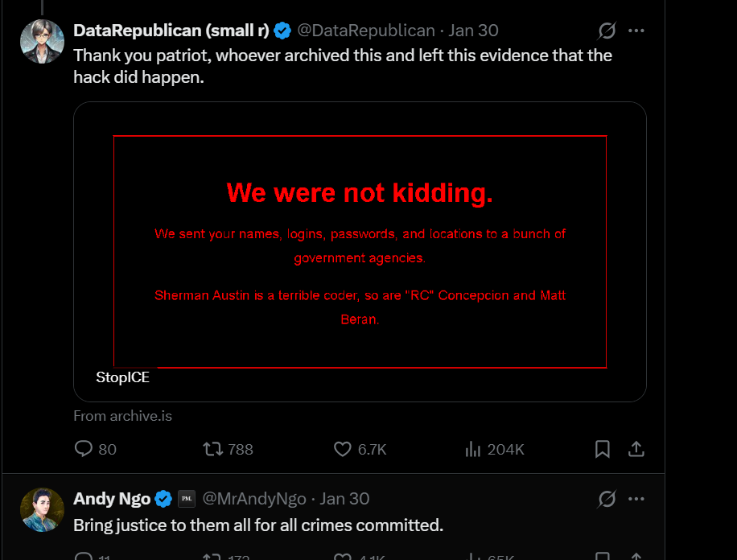This screenshot has width=737, height=560.
Task: Click the @DataRepublican handle
Action: [365, 31]
